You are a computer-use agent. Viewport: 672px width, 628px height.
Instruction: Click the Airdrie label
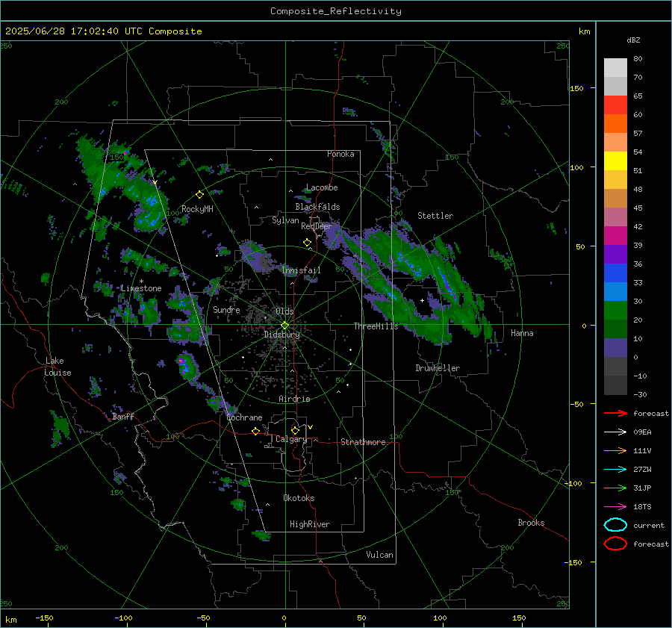[x=294, y=399]
